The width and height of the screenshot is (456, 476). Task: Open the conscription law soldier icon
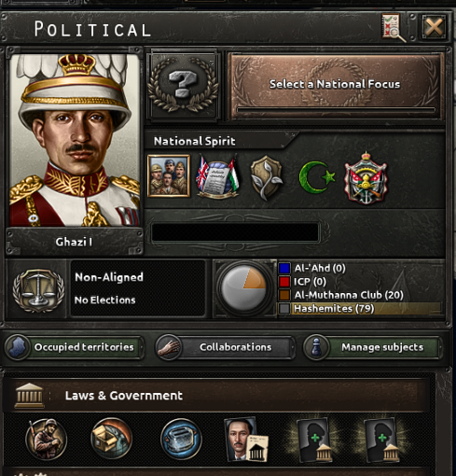click(x=46, y=439)
